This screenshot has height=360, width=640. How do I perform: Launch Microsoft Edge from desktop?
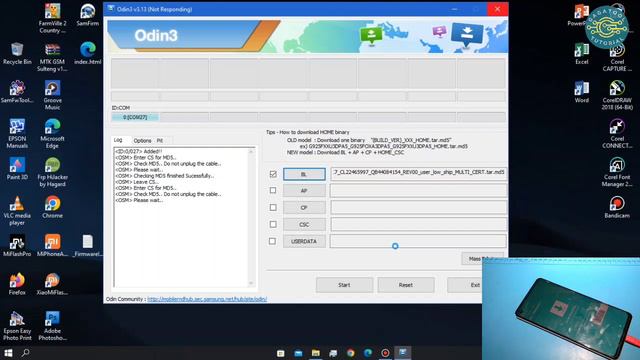point(52,133)
